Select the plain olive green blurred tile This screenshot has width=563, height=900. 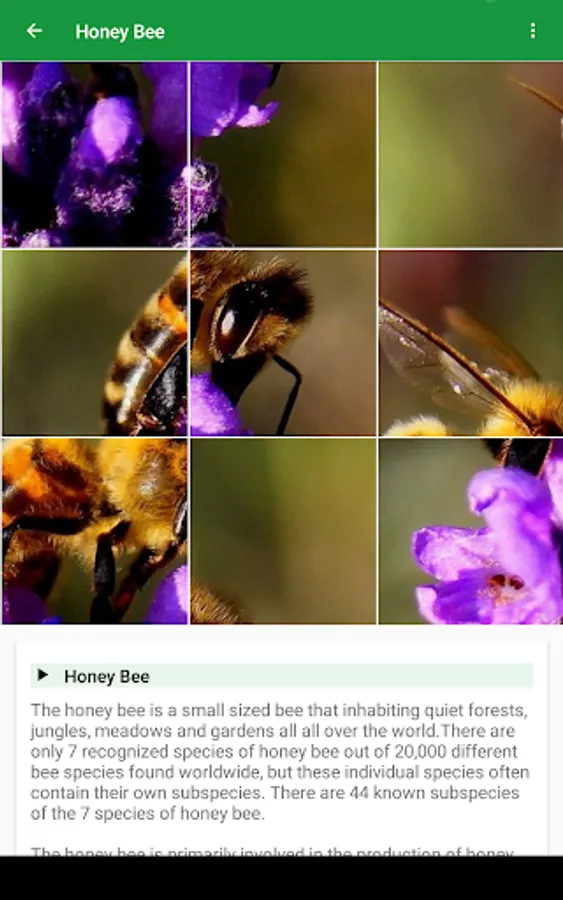pyautogui.click(x=284, y=531)
